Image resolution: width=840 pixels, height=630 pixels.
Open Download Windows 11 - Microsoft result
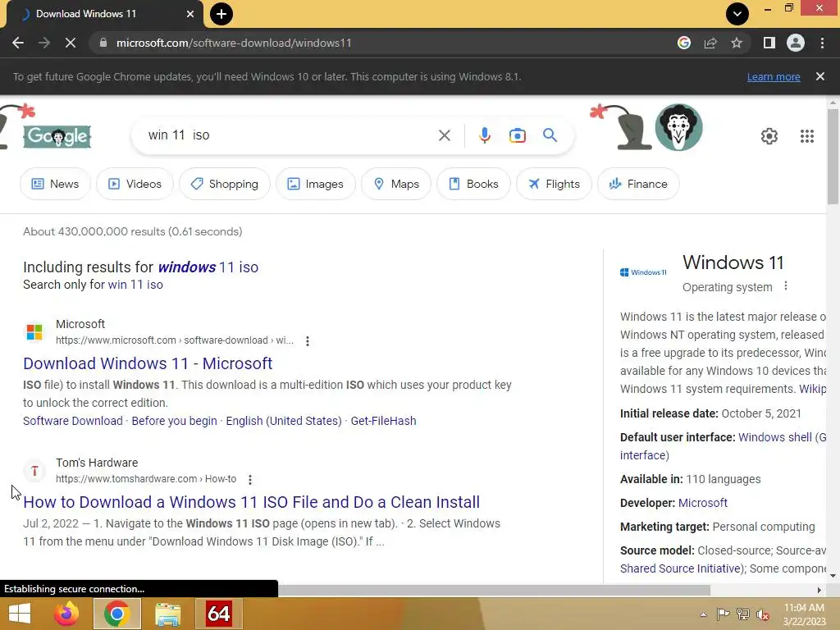[x=148, y=363]
